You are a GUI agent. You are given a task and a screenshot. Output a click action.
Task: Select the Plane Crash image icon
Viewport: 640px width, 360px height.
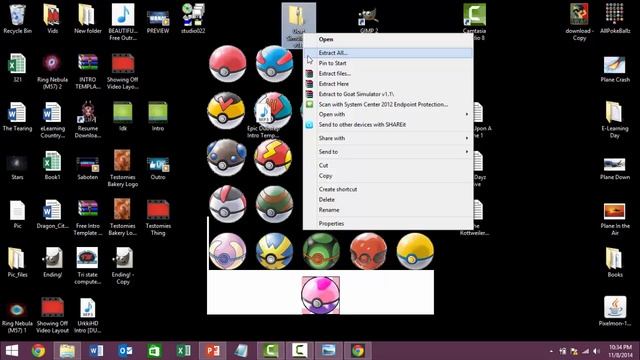coord(615,69)
